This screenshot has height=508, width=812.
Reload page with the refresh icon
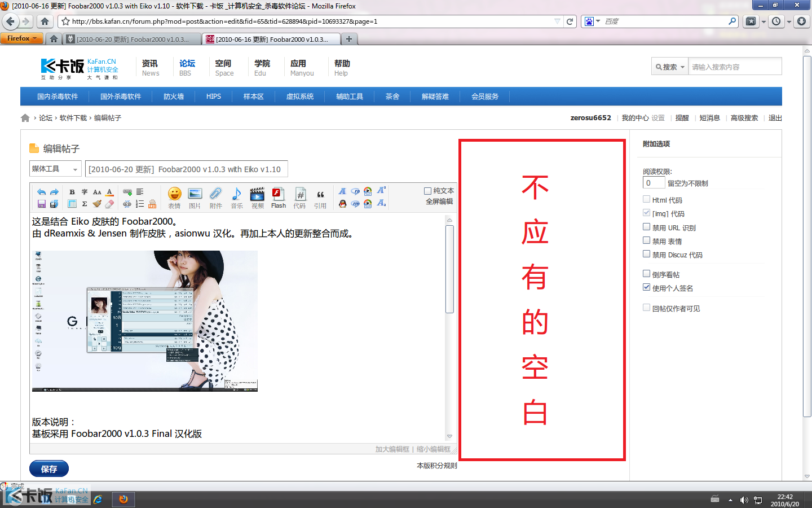click(570, 21)
